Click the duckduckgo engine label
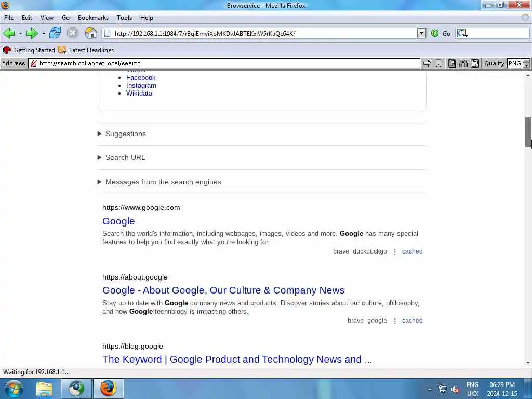This screenshot has height=399, width=532. tap(370, 251)
